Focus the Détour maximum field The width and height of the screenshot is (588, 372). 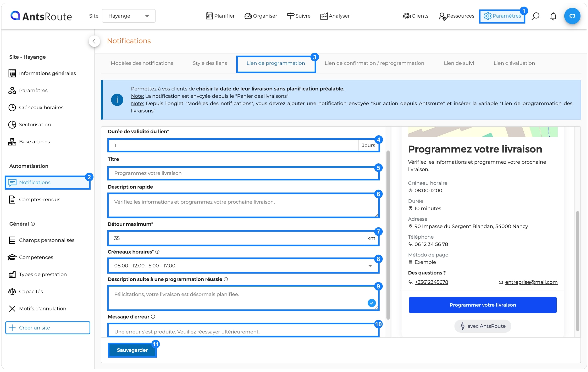(x=243, y=238)
